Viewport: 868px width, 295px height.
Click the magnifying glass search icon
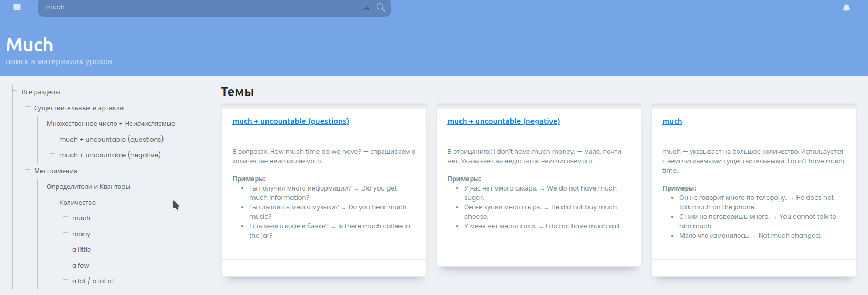[381, 7]
